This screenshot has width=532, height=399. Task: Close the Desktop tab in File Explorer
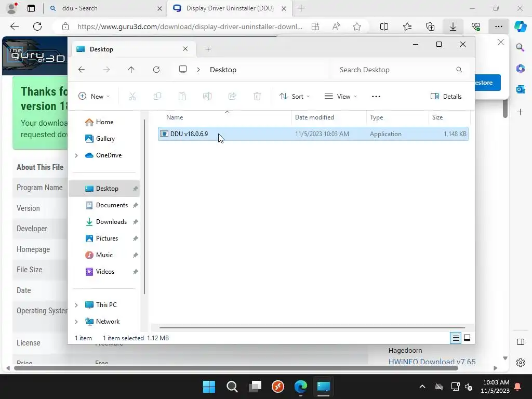185,49
